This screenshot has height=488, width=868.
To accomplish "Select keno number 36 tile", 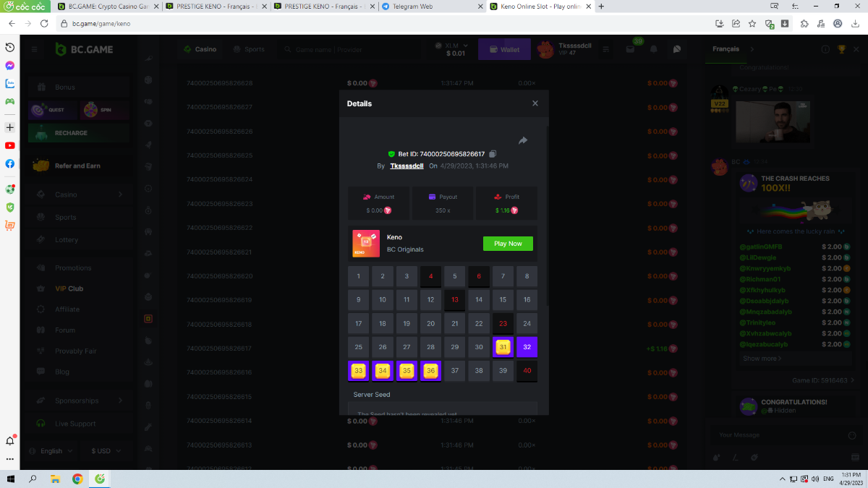I will 430,371.
